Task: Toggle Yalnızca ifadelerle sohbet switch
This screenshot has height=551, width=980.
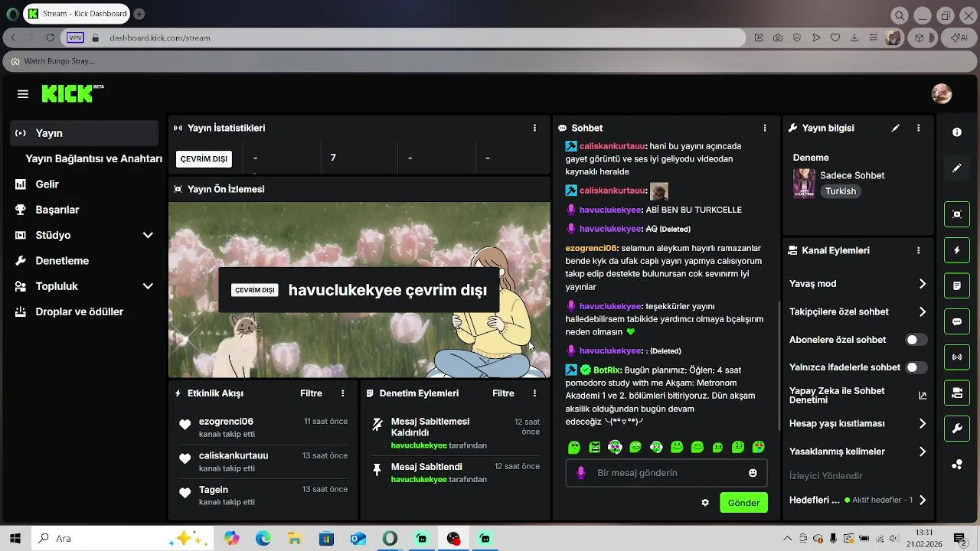Action: (x=916, y=367)
